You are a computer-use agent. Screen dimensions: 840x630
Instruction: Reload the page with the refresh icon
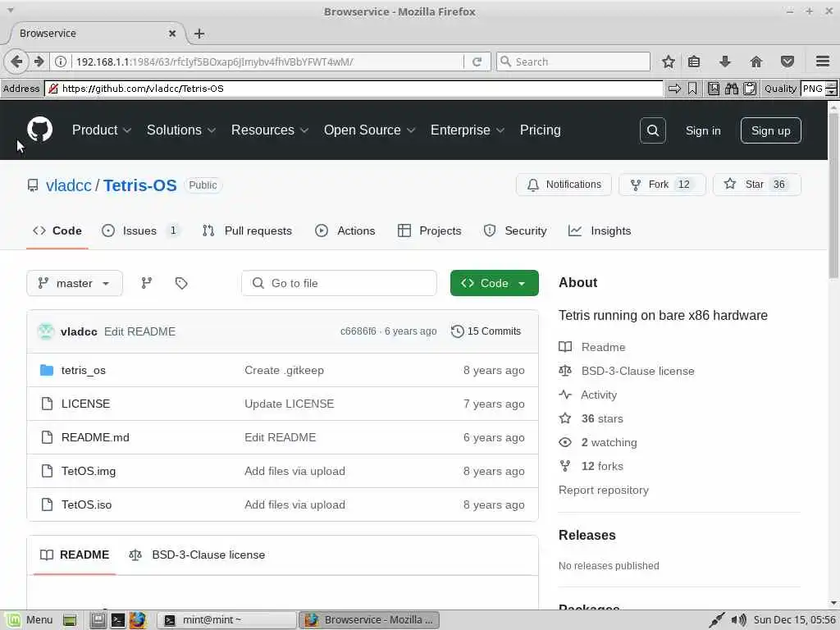(x=477, y=62)
